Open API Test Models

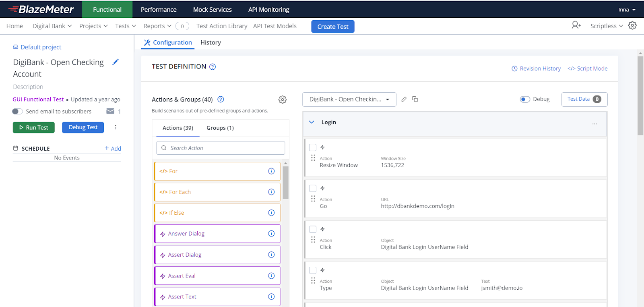pos(275,26)
